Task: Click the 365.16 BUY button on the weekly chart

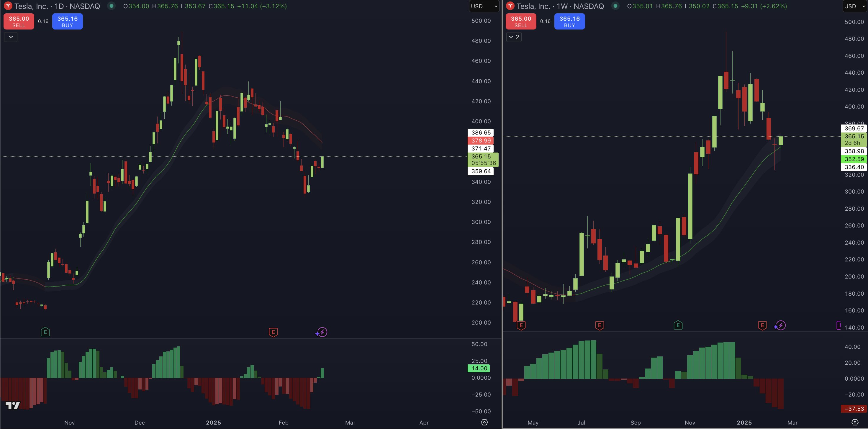Action: click(569, 22)
